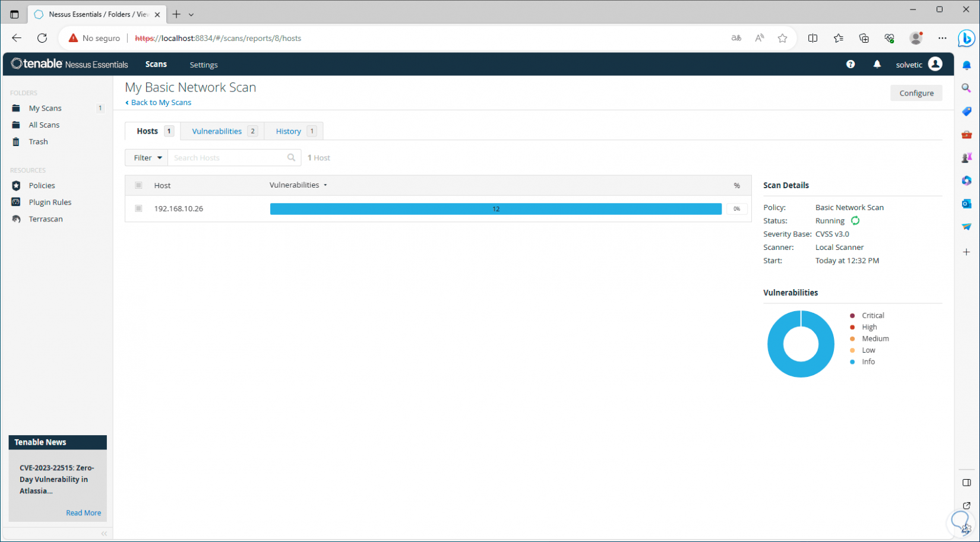
Task: Click the Medium legend dot
Action: coord(852,338)
